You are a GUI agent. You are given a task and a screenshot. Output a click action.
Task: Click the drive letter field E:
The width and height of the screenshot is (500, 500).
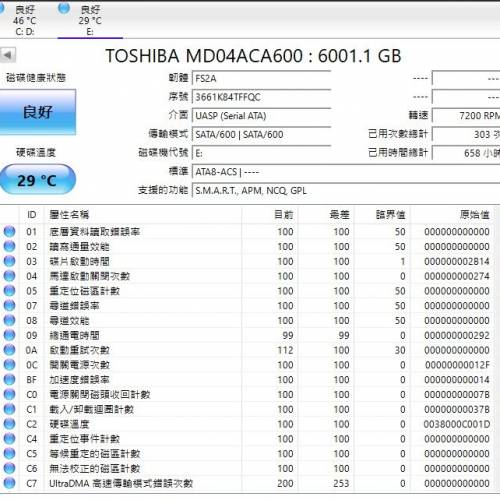point(261,153)
